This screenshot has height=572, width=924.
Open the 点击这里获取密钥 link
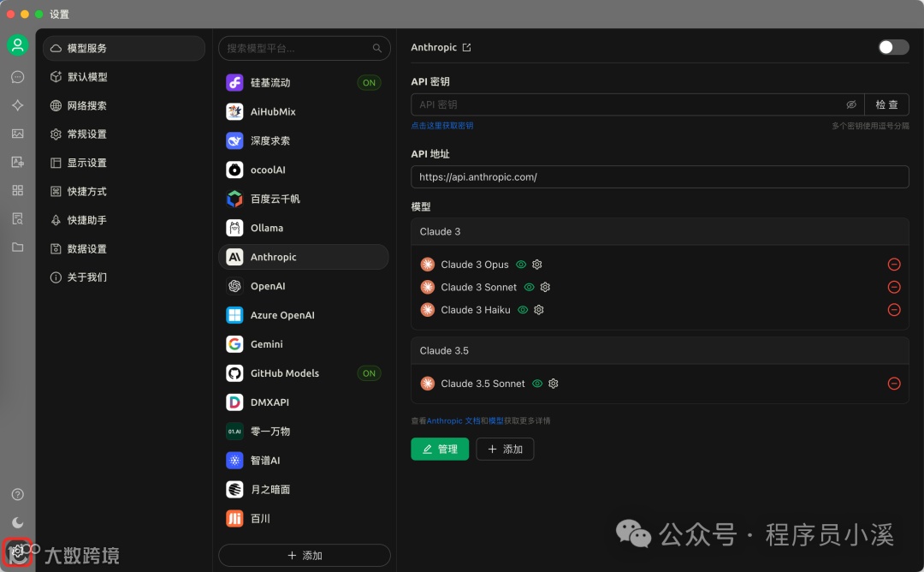point(442,126)
